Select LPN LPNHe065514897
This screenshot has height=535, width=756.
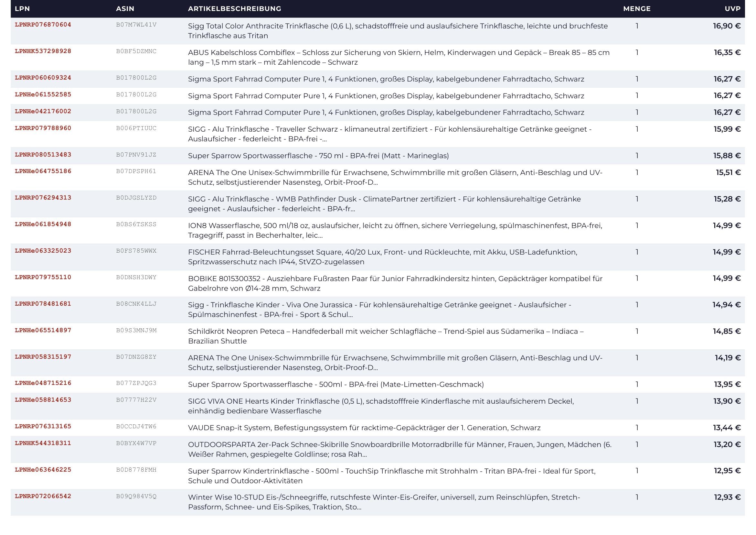43,330
